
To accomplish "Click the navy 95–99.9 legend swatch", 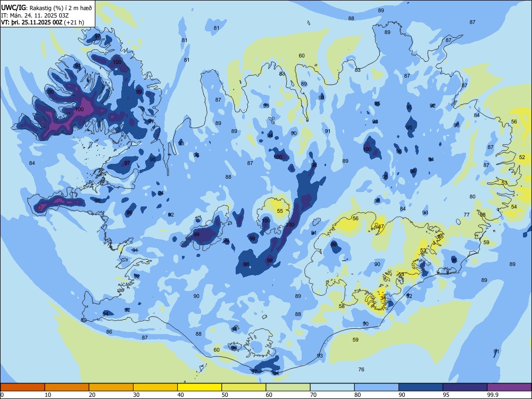I will point(465,387).
